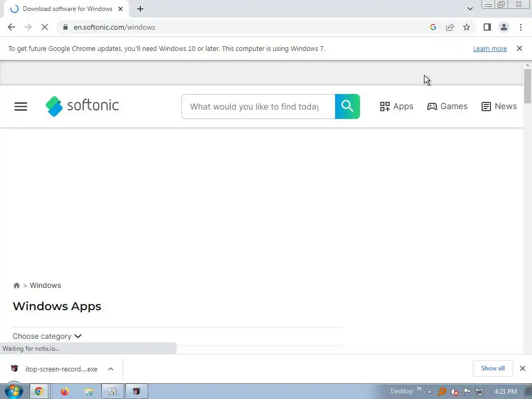Go back to previous page

click(11, 27)
